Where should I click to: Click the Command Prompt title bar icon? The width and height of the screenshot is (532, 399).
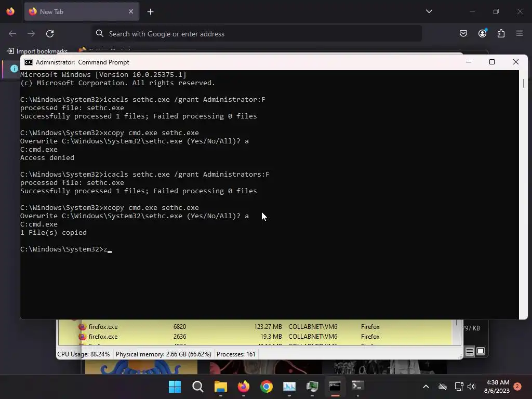(29, 62)
